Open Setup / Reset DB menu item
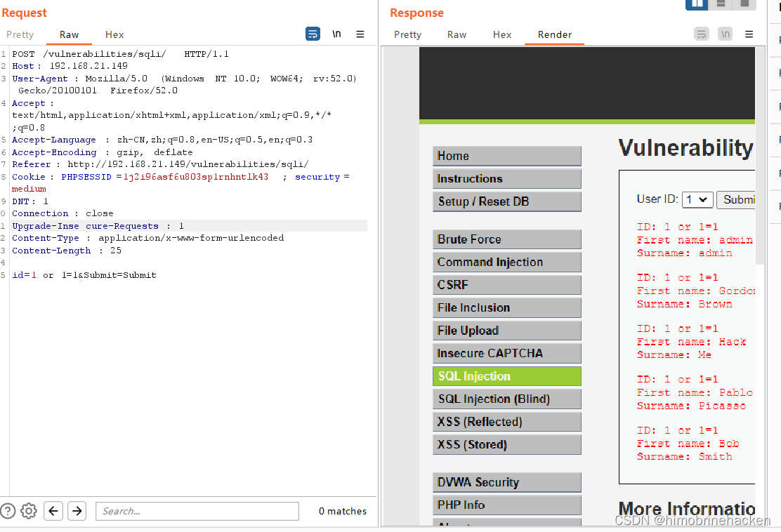The image size is (781, 532). point(507,201)
